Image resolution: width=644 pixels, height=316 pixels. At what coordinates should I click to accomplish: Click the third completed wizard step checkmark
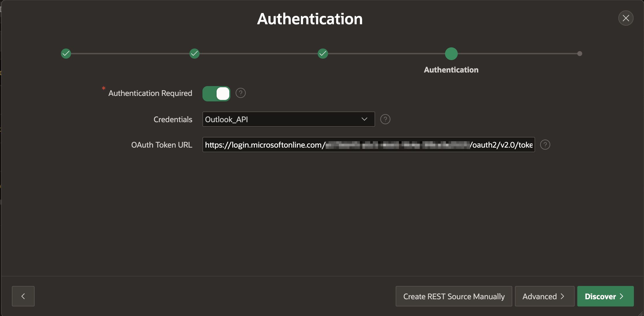click(x=323, y=53)
